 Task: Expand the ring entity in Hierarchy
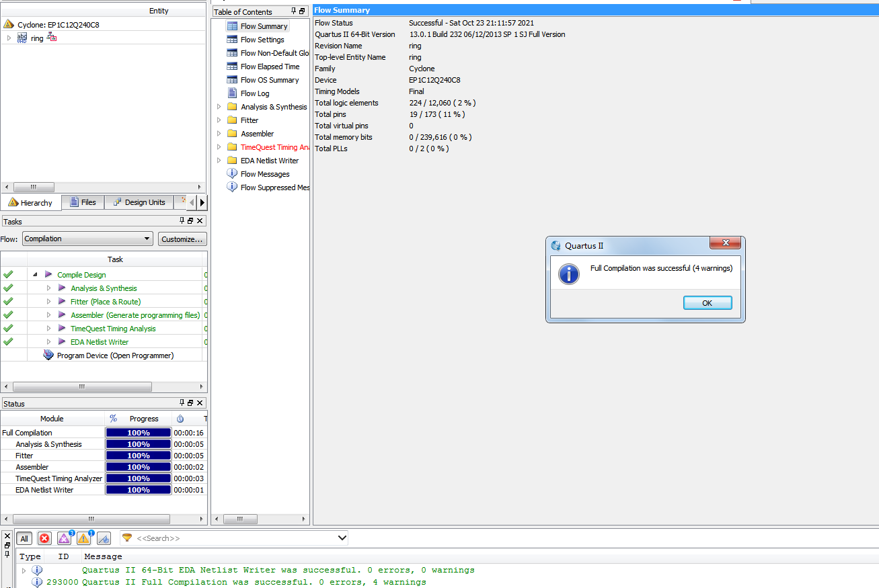(9, 38)
